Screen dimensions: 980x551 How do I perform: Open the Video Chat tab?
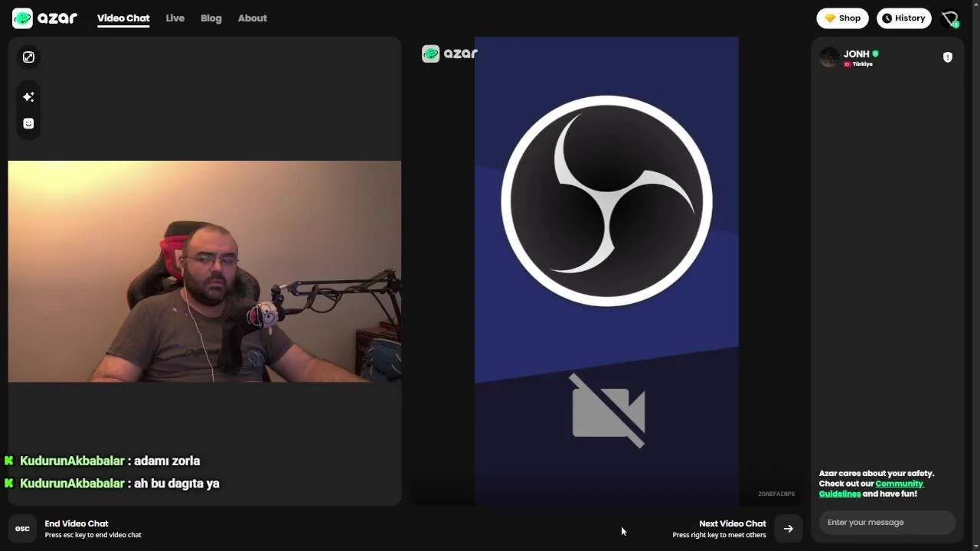tap(123, 18)
